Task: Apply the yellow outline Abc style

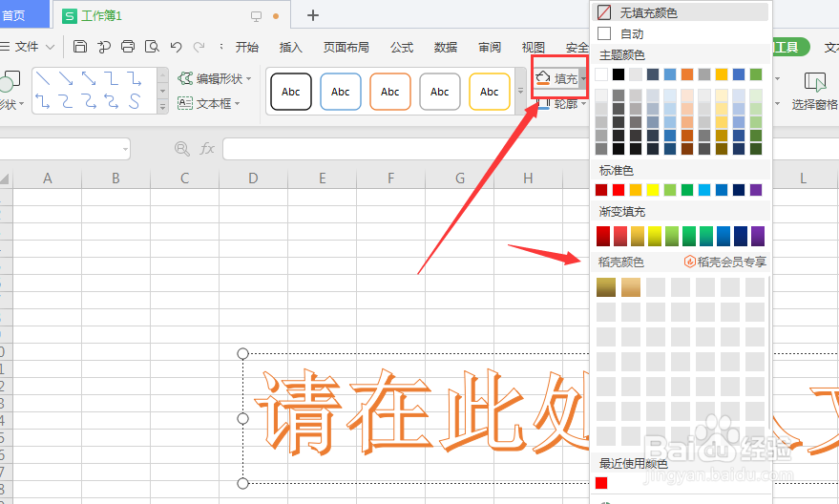Action: click(x=489, y=92)
